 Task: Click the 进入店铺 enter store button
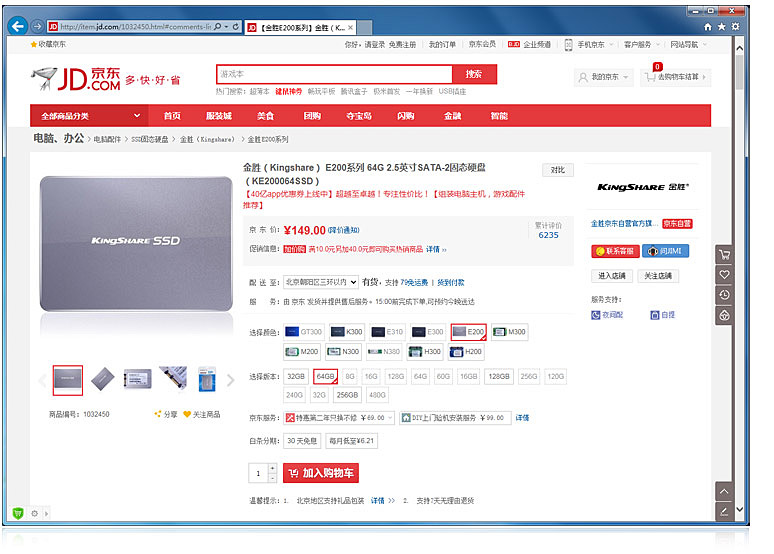(x=612, y=276)
